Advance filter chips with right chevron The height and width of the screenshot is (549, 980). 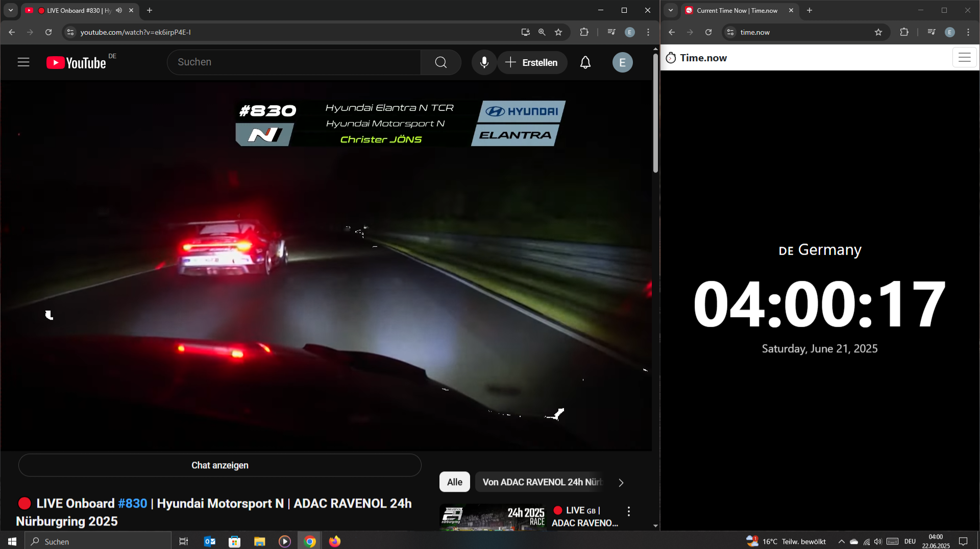click(621, 483)
